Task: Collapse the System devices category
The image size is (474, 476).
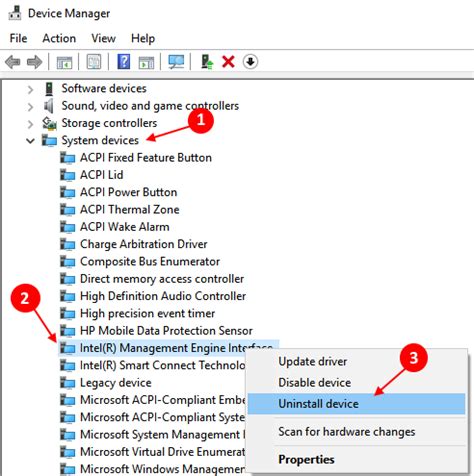Action: [30, 141]
